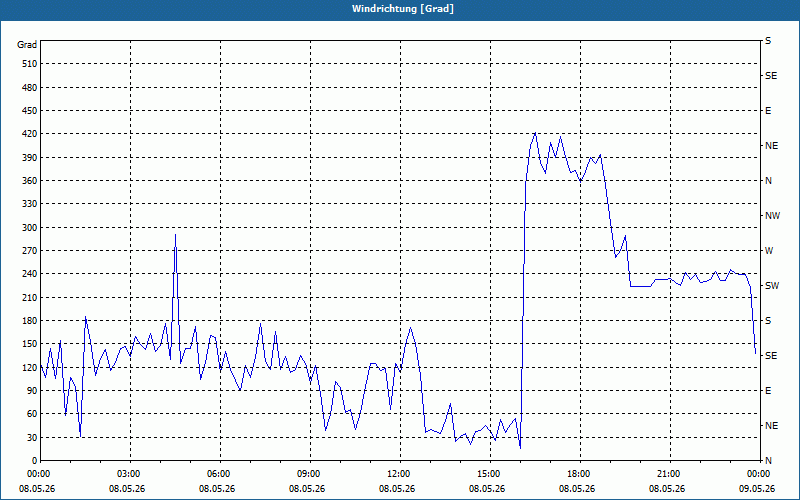Click the 120 y-axis label
The image size is (800, 500).
(30, 367)
